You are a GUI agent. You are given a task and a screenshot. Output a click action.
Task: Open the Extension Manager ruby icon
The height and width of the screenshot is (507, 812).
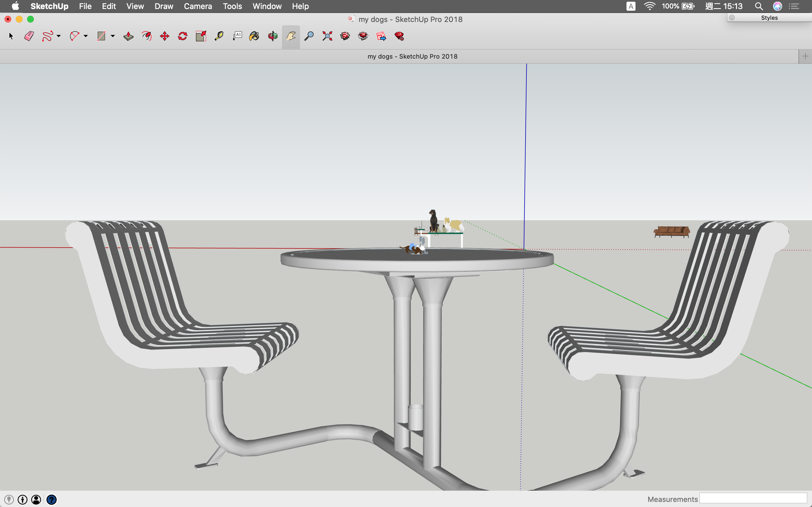point(399,36)
